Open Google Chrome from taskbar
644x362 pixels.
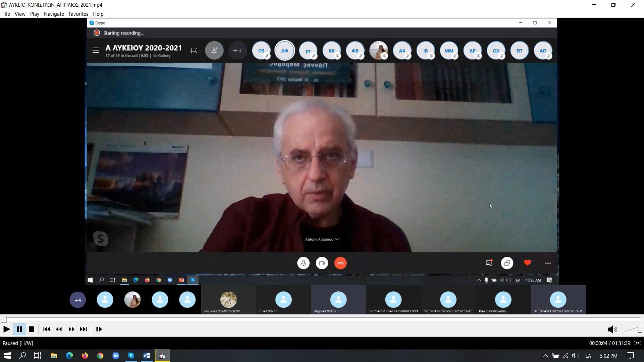[100, 356]
